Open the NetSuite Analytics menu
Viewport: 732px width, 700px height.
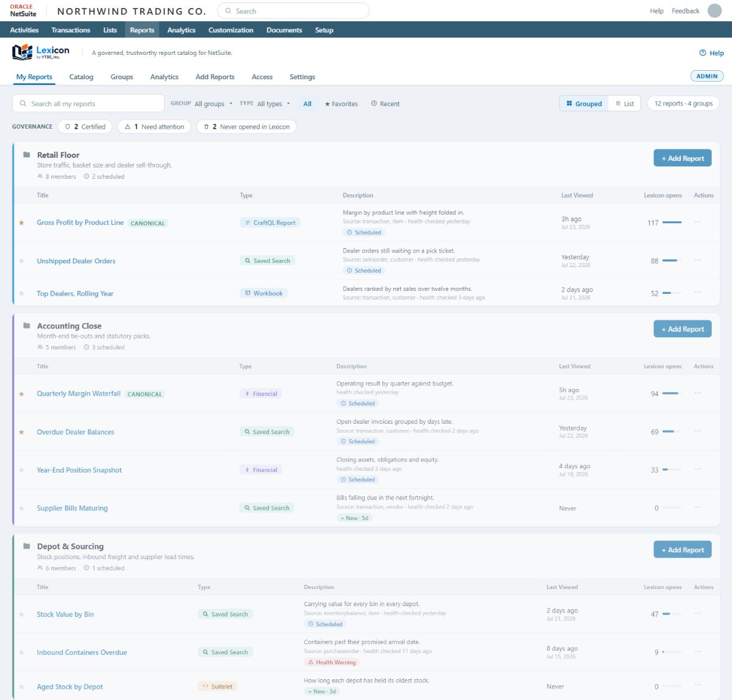coord(181,30)
